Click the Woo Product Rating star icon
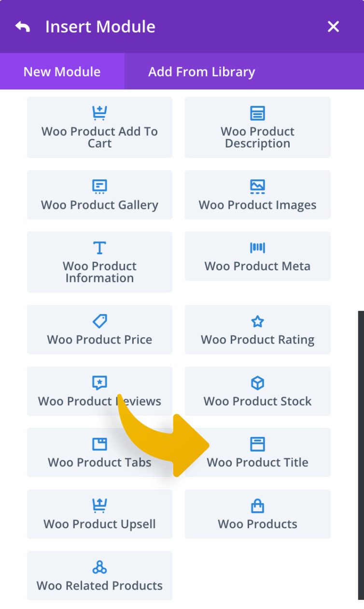The image size is (364, 609). tap(257, 321)
